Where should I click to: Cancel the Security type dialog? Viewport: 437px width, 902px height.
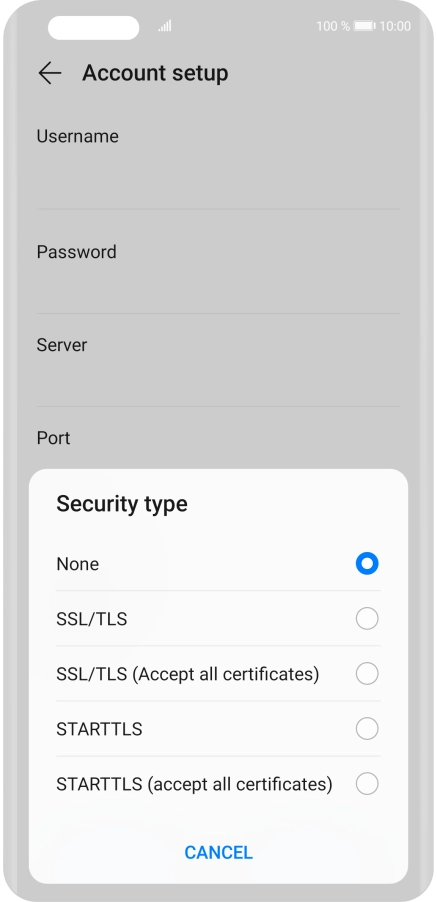[x=218, y=853]
